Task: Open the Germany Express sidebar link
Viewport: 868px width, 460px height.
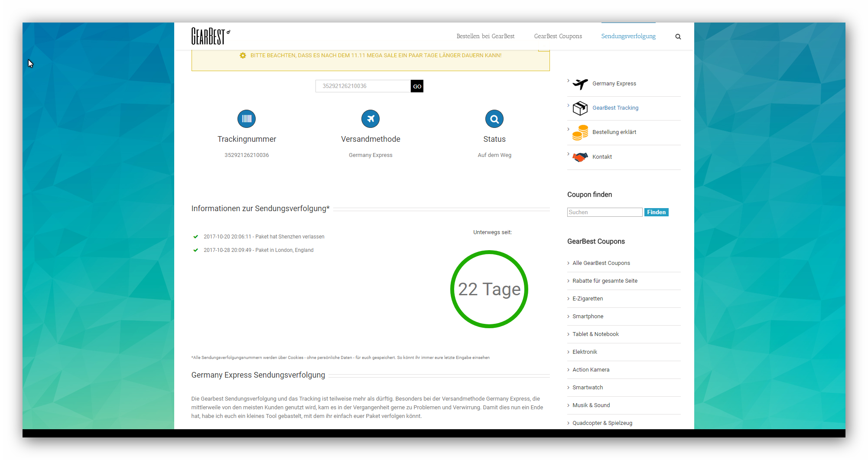Action: point(614,84)
